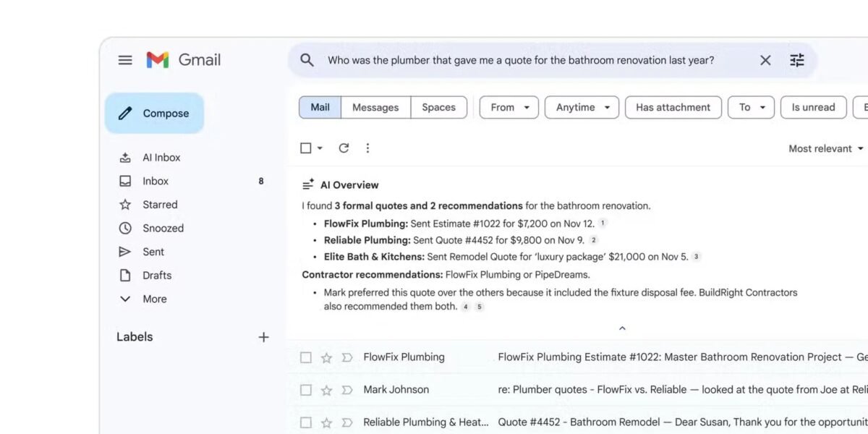This screenshot has width=868, height=434.
Task: Click the Sent arrow icon in sidebar
Action: pos(125,252)
